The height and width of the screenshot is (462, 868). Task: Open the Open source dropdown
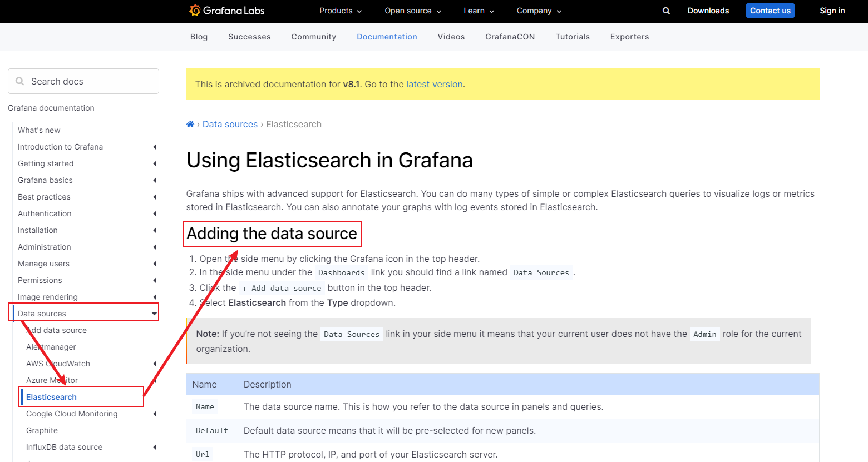pyautogui.click(x=412, y=11)
